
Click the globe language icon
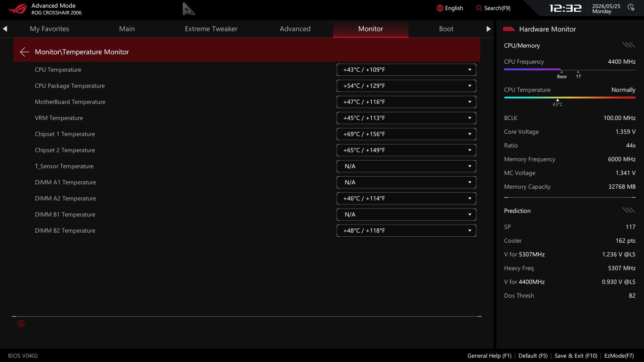click(x=440, y=8)
